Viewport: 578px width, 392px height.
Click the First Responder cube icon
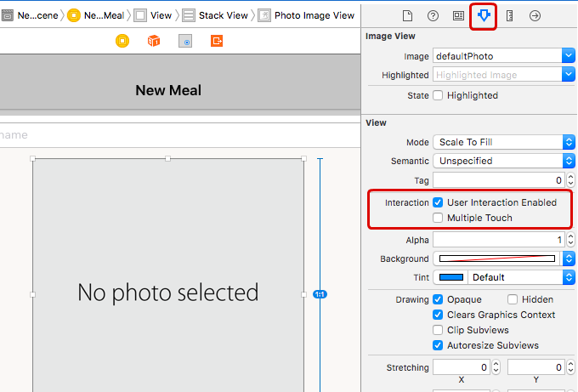coord(154,41)
